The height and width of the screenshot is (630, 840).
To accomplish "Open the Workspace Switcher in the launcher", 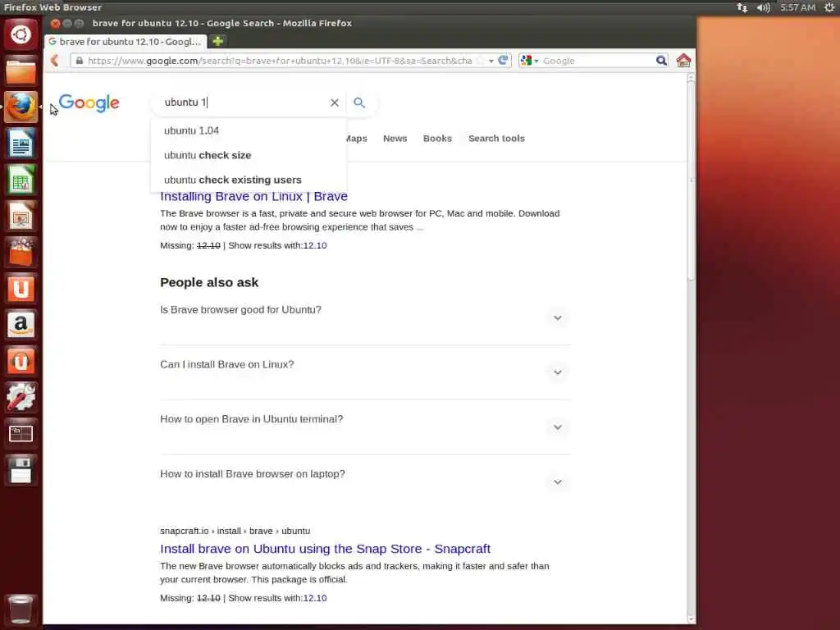I will [21, 433].
